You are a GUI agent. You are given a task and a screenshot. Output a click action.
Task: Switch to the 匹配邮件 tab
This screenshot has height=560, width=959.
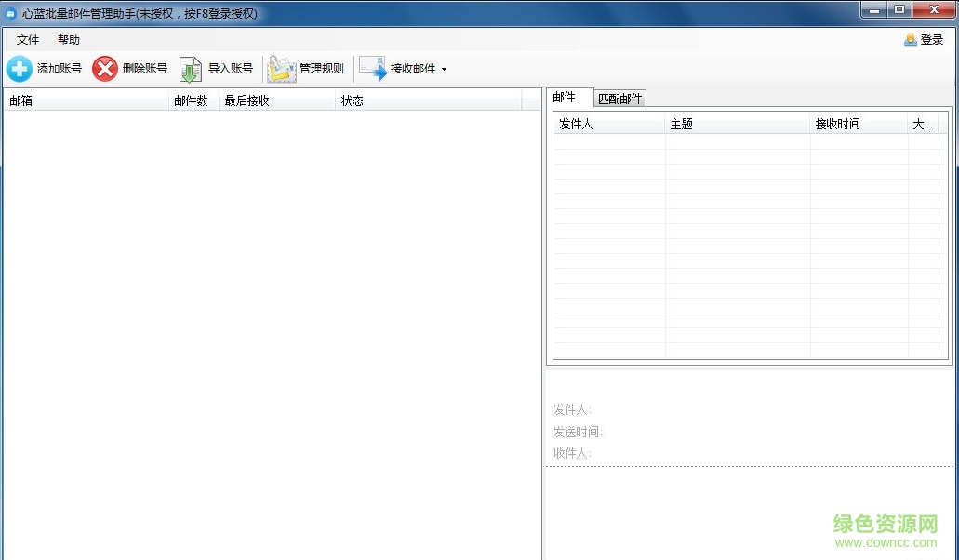pyautogui.click(x=620, y=98)
